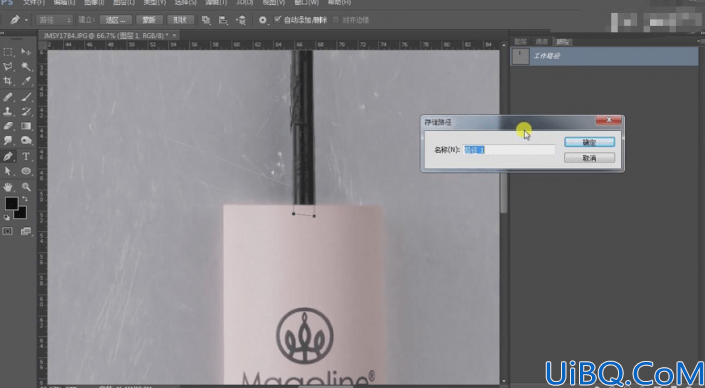Select the Rectangular Marquee tool
Screen dimensions: 705x388
point(8,52)
